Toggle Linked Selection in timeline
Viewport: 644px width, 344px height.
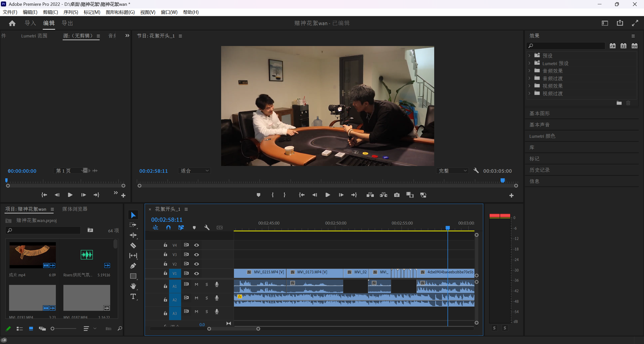(x=181, y=228)
